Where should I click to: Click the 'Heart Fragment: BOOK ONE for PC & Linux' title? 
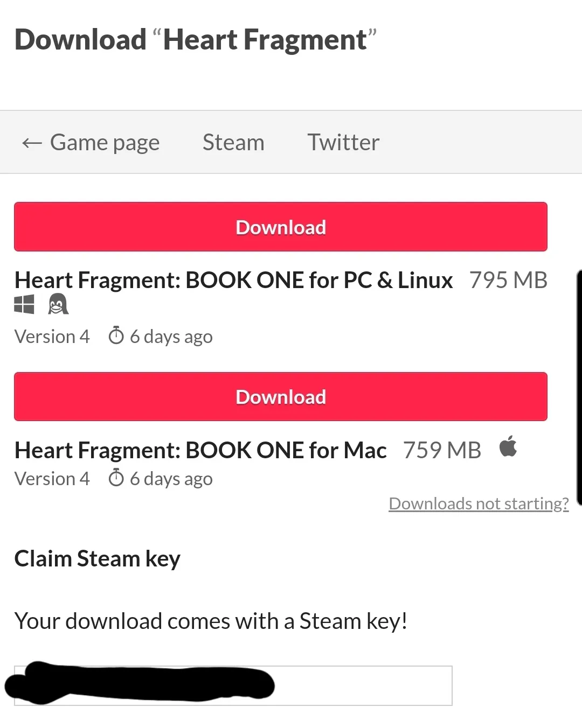(x=233, y=281)
